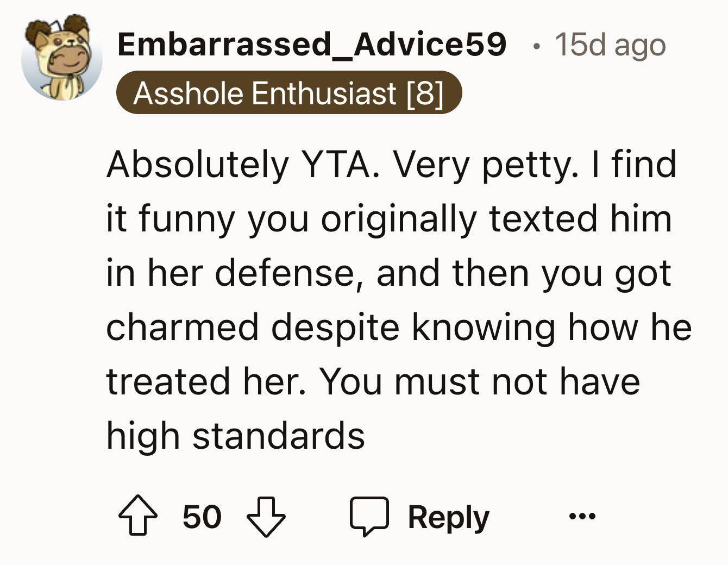Open the three-dot more options menu
728x565 pixels.
pos(582,515)
